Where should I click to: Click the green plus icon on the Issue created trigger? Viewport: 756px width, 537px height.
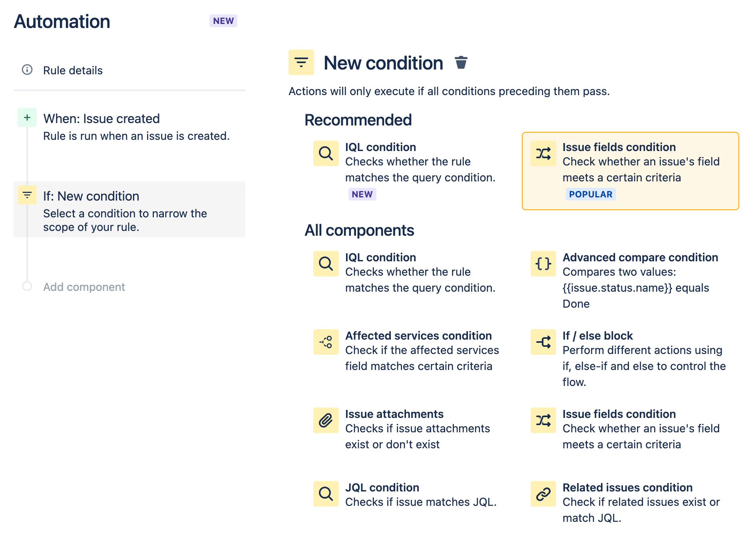[27, 118]
